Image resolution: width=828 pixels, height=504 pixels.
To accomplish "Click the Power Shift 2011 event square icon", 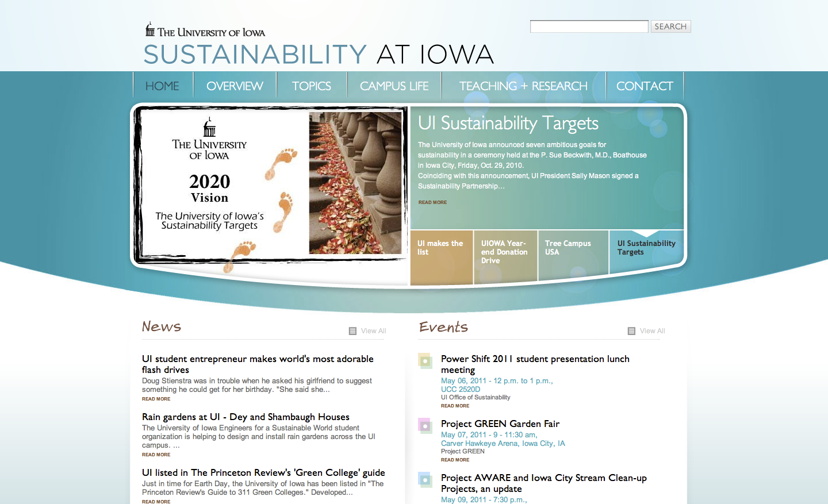I will point(425,361).
